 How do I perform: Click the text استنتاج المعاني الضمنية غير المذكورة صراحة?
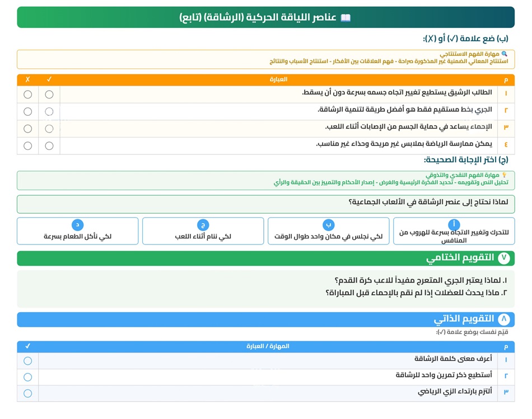pos(453,62)
